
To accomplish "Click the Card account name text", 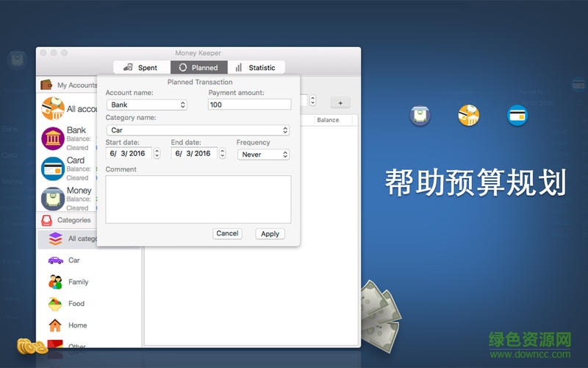I will (x=76, y=160).
